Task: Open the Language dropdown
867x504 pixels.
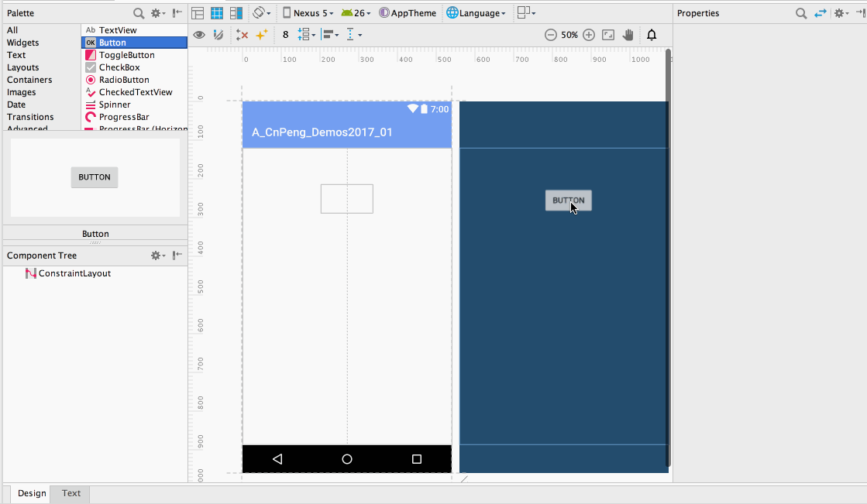Action: [476, 13]
